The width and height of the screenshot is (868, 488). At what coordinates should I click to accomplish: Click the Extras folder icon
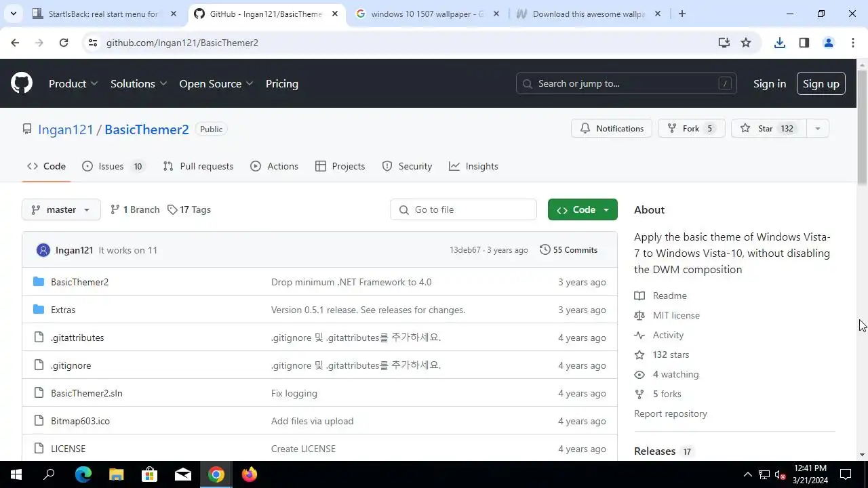tap(39, 310)
